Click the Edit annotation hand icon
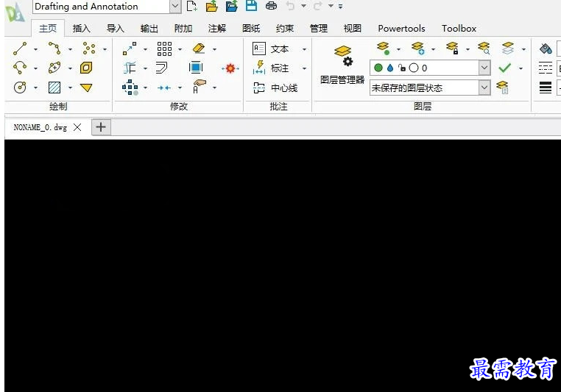Screen dimensions: 561x392 point(199,87)
